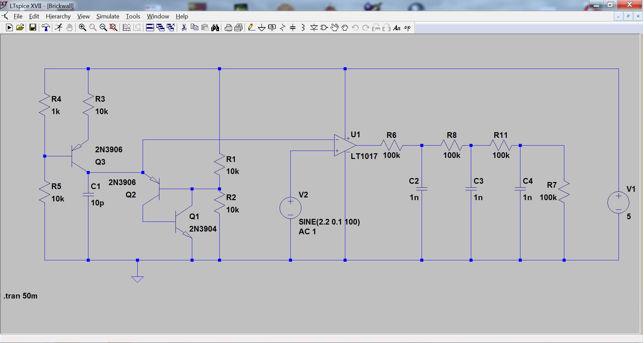
Task: Select the Label Net tool
Action: (x=272, y=28)
